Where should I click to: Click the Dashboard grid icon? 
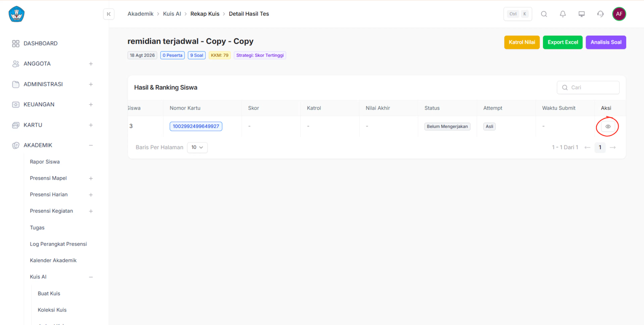(x=15, y=43)
